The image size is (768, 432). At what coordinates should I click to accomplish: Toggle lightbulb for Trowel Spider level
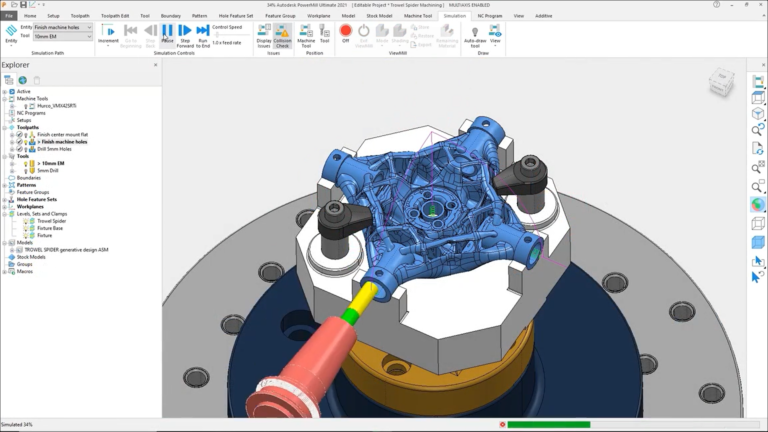[26, 221]
